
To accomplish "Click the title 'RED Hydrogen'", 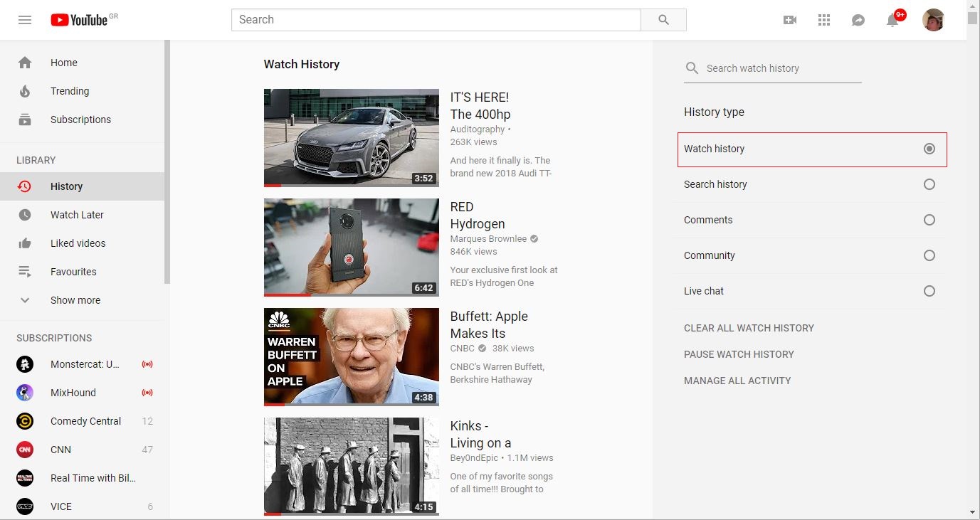I will click(x=478, y=216).
